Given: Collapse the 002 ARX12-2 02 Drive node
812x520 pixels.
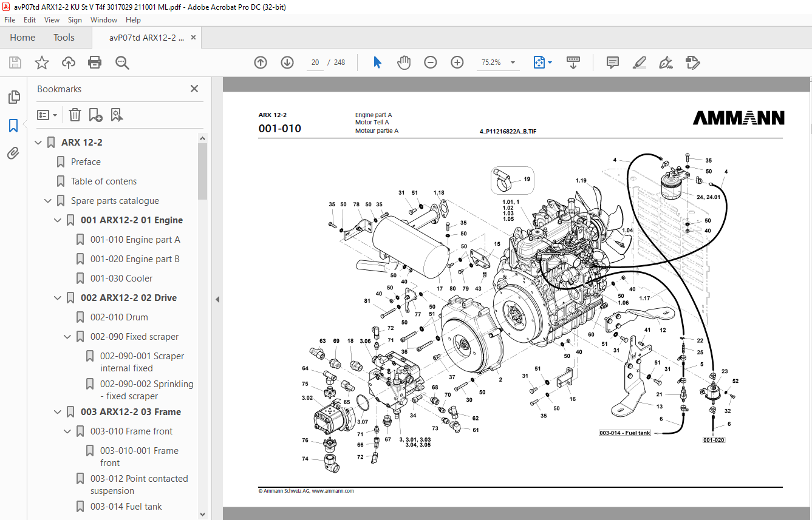Looking at the screenshot, I should point(58,298).
